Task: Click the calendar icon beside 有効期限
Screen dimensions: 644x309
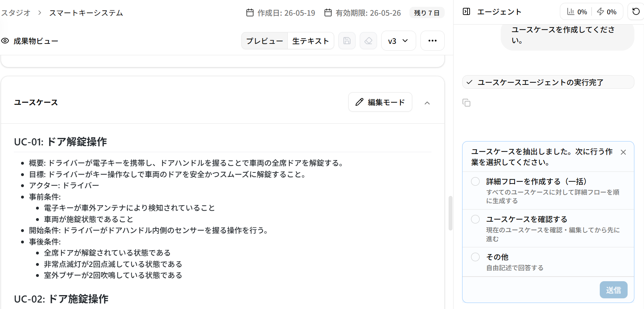Action: pyautogui.click(x=328, y=13)
